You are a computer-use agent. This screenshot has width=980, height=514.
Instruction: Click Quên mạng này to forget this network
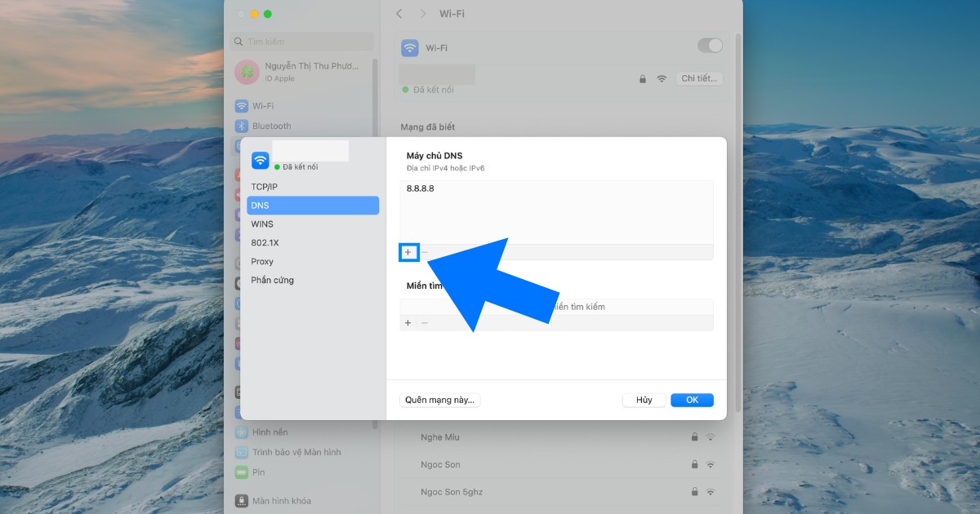[439, 400]
